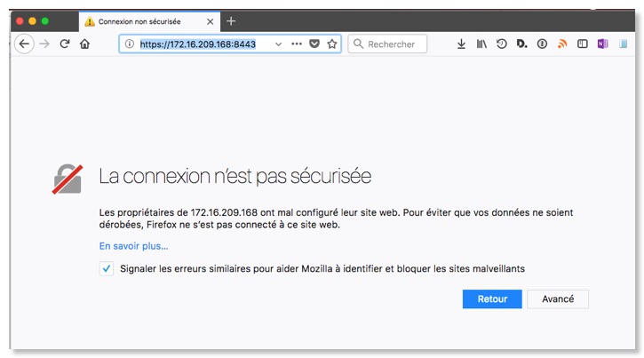
Task: Open the Library bookmarks menu
Action: click(481, 44)
